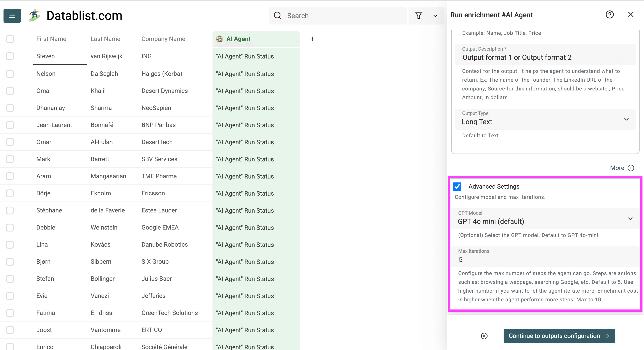Check the select-all checkbox in the header
The height and width of the screenshot is (350, 644).
click(x=10, y=39)
